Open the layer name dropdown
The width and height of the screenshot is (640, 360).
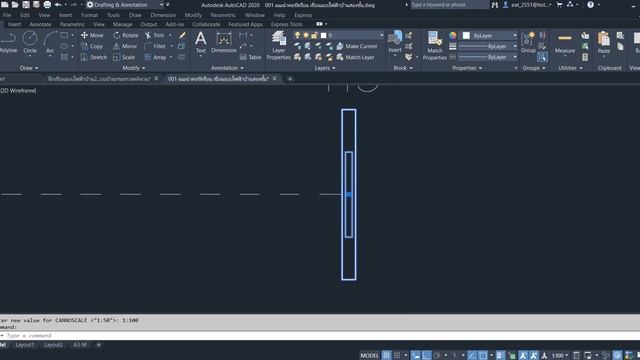tap(382, 36)
